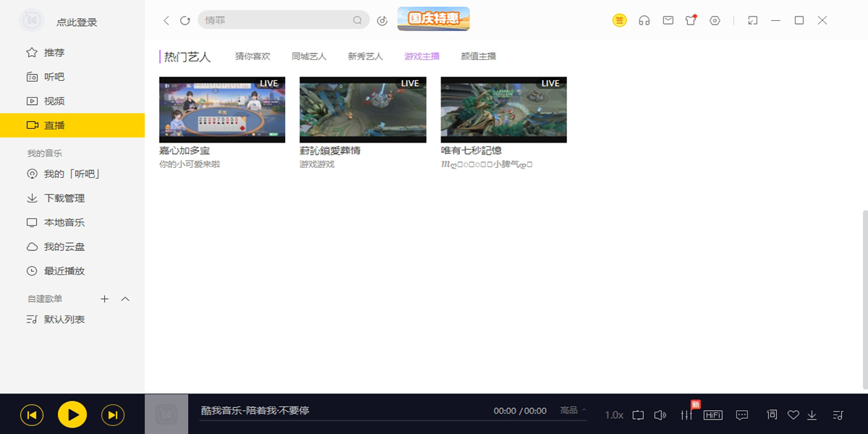Image resolution: width=868 pixels, height=434 pixels.
Task: Open the 葑訫鎖愛葬情 live thumbnail
Action: (x=363, y=110)
